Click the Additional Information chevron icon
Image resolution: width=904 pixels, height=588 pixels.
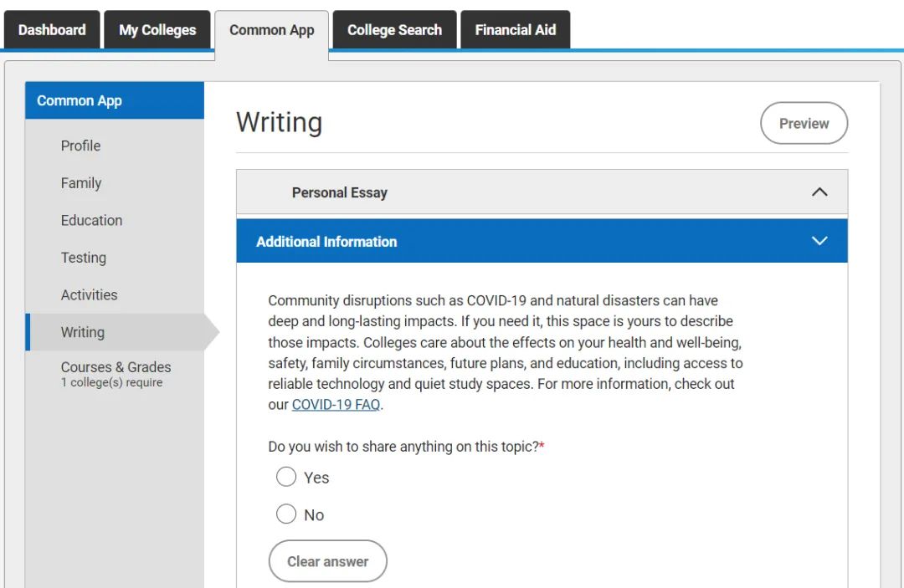pos(819,241)
